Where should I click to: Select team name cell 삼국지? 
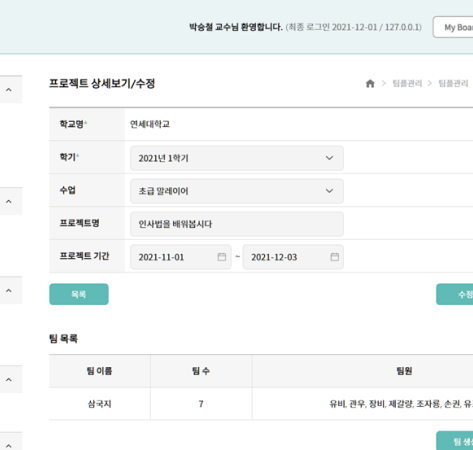99,404
